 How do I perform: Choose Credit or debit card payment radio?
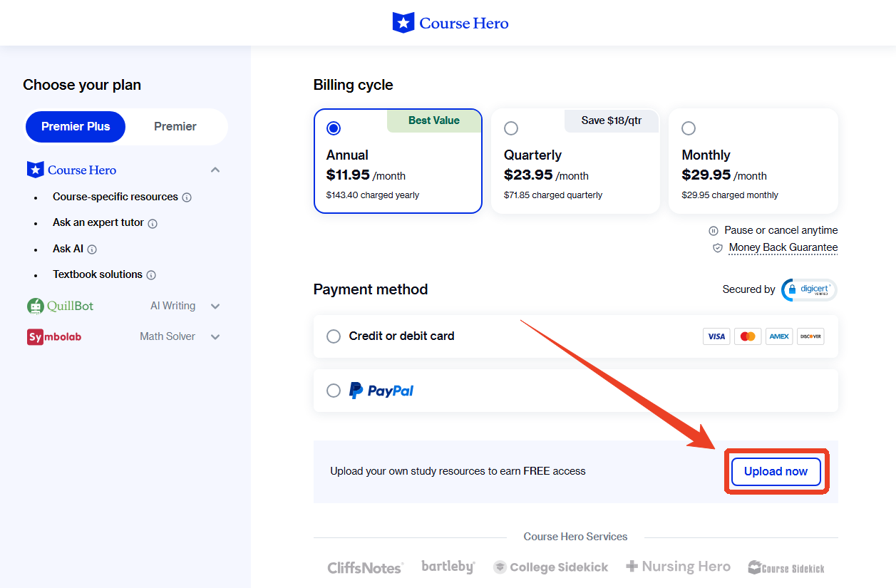point(334,336)
